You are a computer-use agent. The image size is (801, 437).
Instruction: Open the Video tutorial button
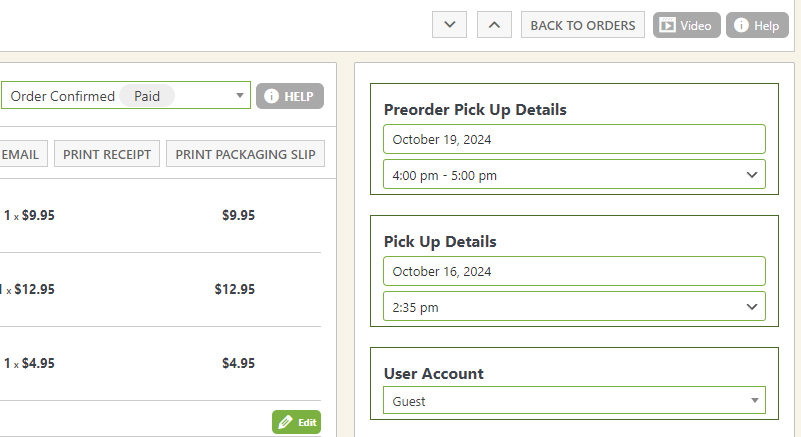click(x=686, y=25)
